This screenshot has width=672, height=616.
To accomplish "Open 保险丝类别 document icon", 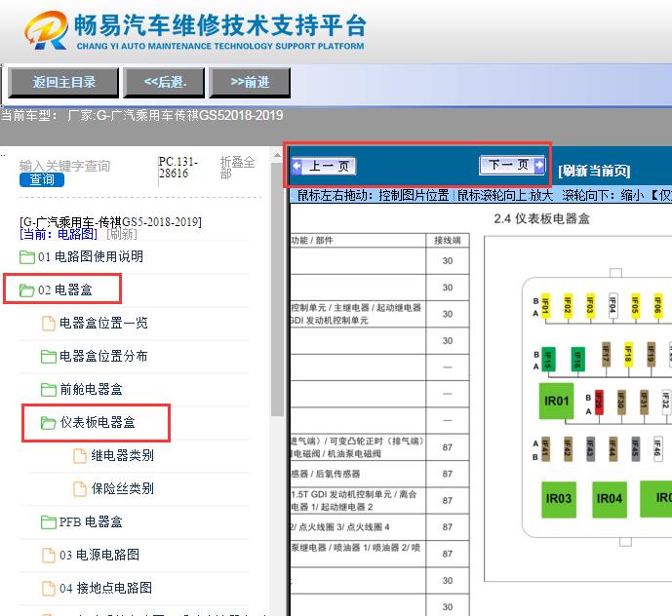I will [x=80, y=488].
